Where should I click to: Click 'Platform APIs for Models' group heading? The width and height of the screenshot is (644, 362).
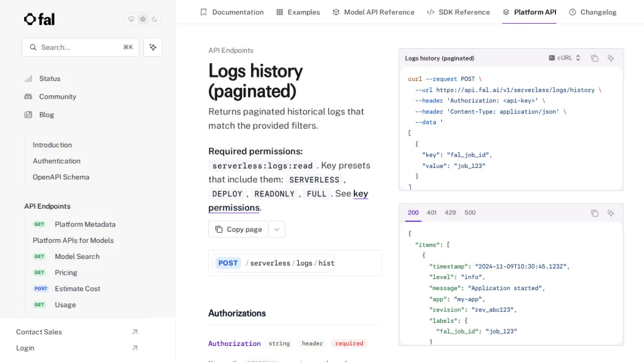73,240
